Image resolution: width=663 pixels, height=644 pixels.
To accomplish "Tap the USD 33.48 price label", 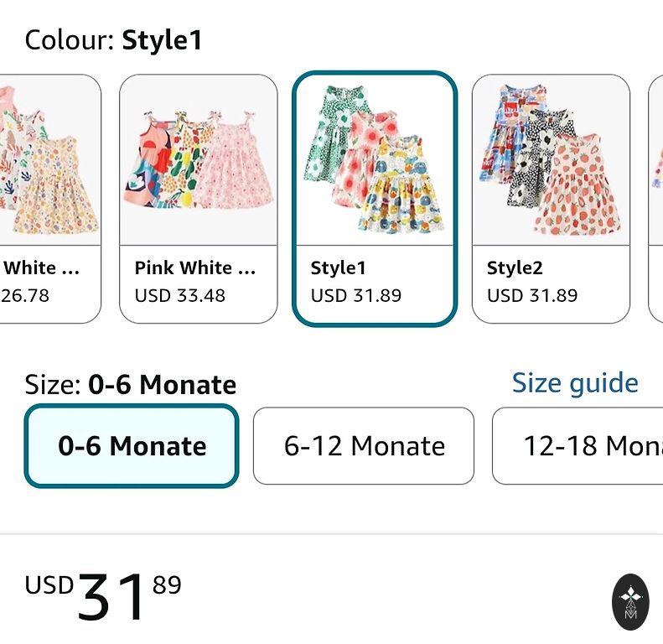I will tap(180, 295).
